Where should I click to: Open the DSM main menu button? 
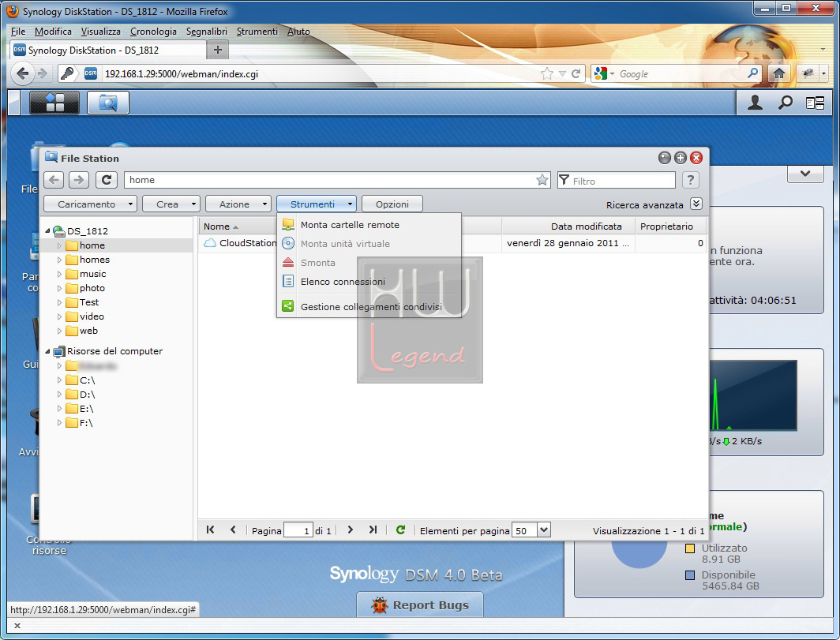click(54, 103)
